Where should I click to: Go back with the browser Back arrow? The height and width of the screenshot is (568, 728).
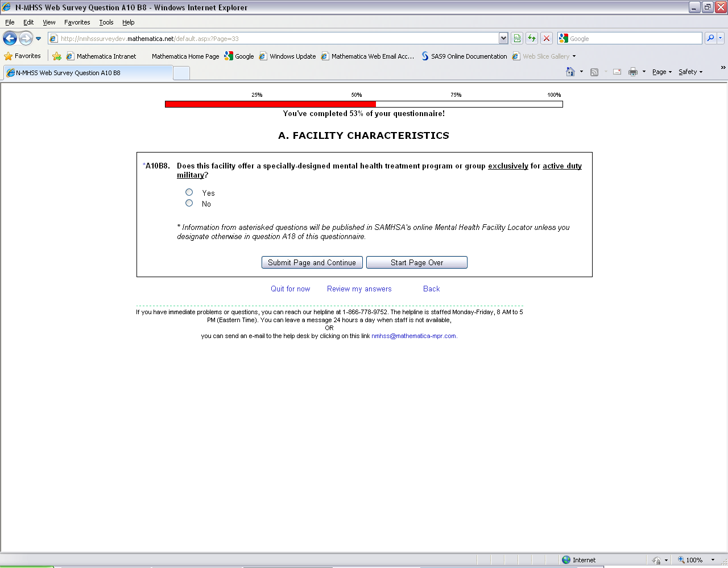(10, 38)
